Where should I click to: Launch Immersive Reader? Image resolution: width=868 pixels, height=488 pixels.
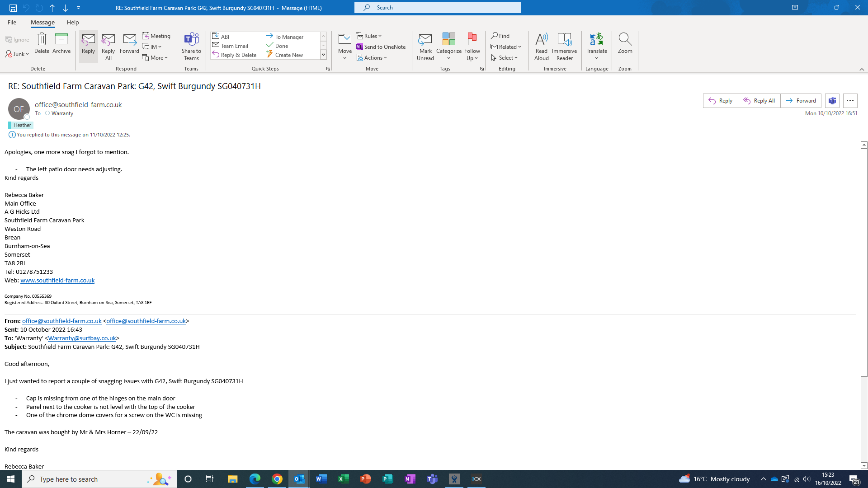coord(564,40)
